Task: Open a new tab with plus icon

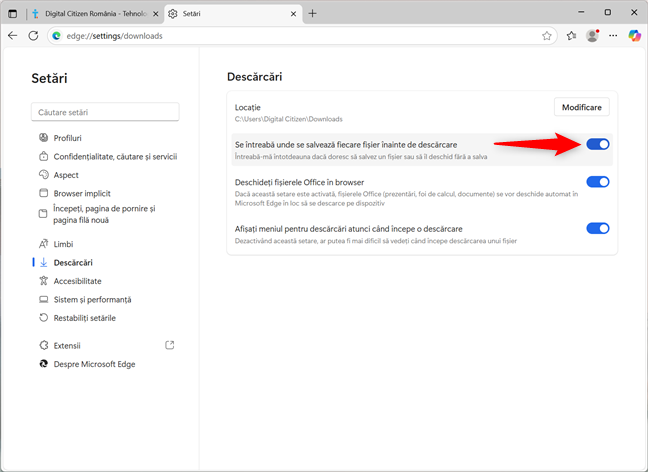Action: 312,13
